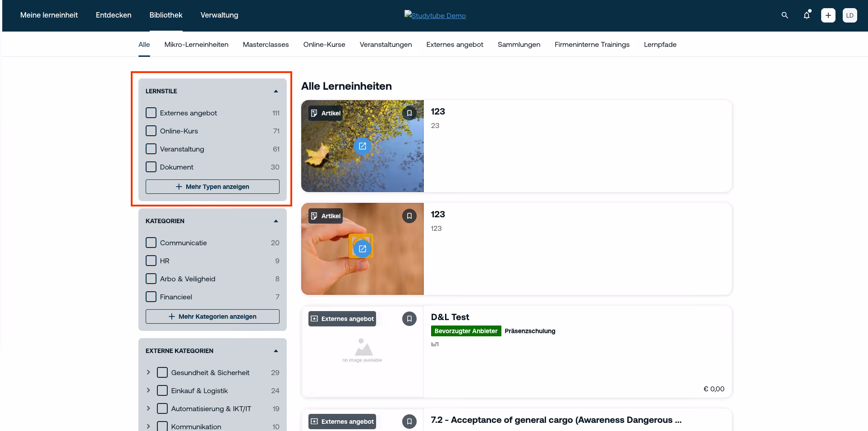Switch to Lernpfade tab

[660, 45]
